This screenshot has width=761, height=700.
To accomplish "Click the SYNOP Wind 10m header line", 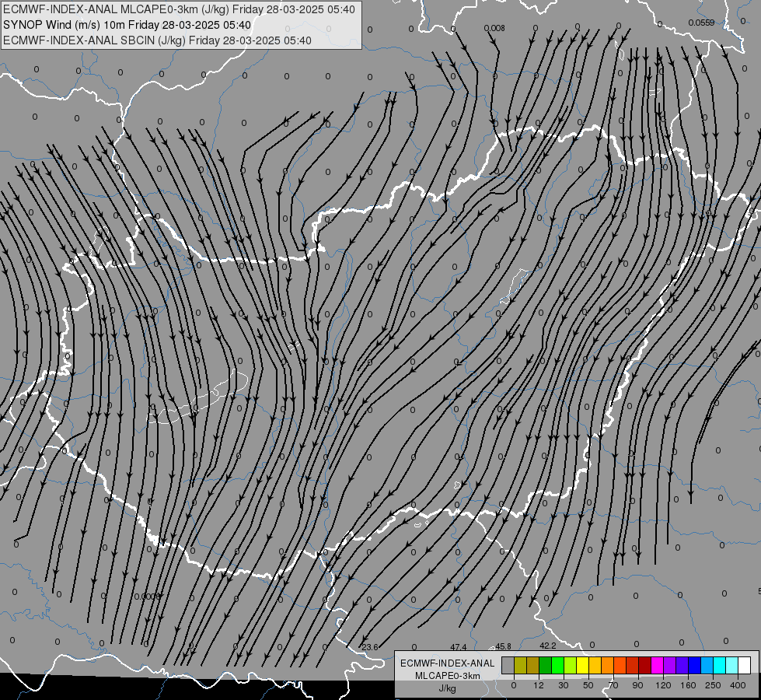I will click(x=127, y=25).
